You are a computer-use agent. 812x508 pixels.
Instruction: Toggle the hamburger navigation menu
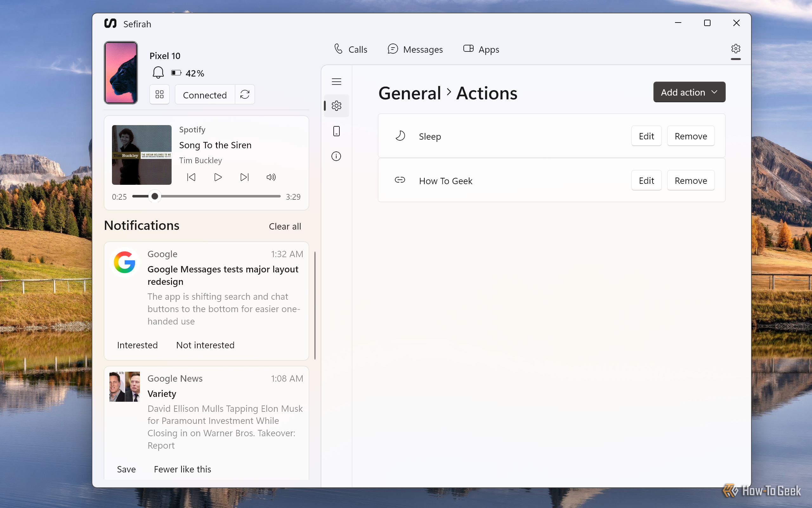tap(337, 81)
